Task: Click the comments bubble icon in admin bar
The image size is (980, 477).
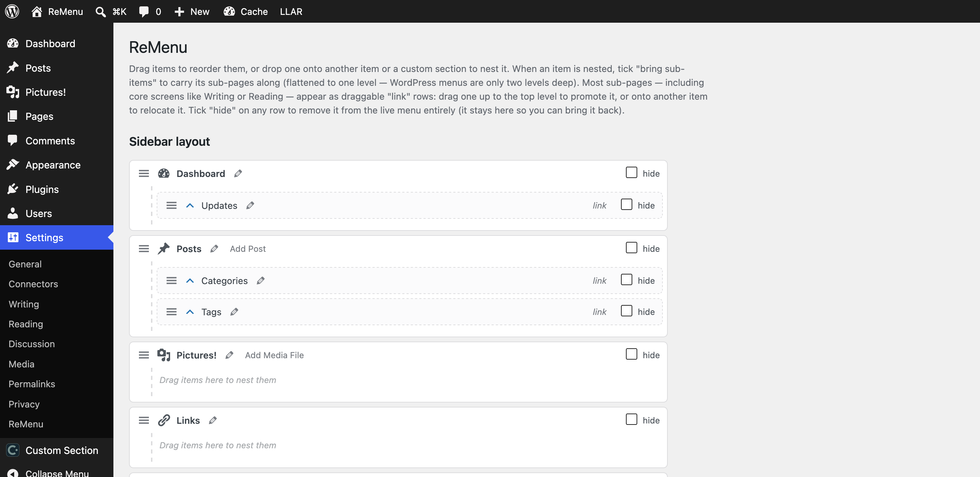Action: (144, 11)
